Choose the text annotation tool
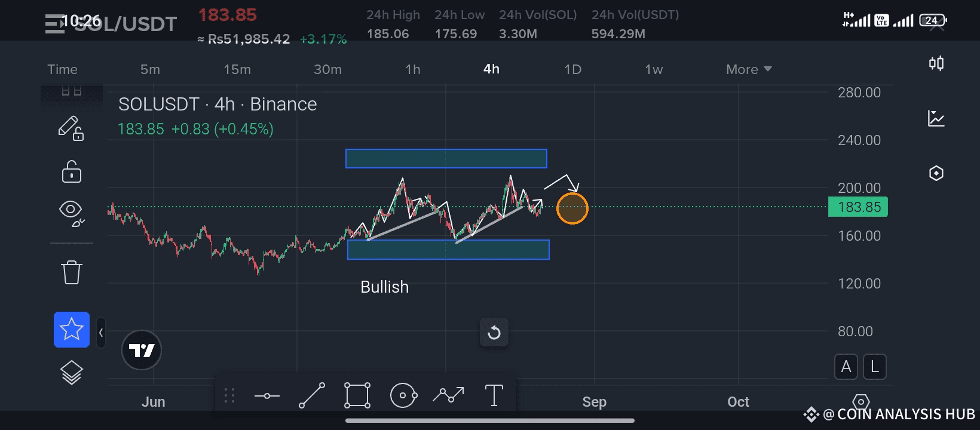 pos(494,395)
